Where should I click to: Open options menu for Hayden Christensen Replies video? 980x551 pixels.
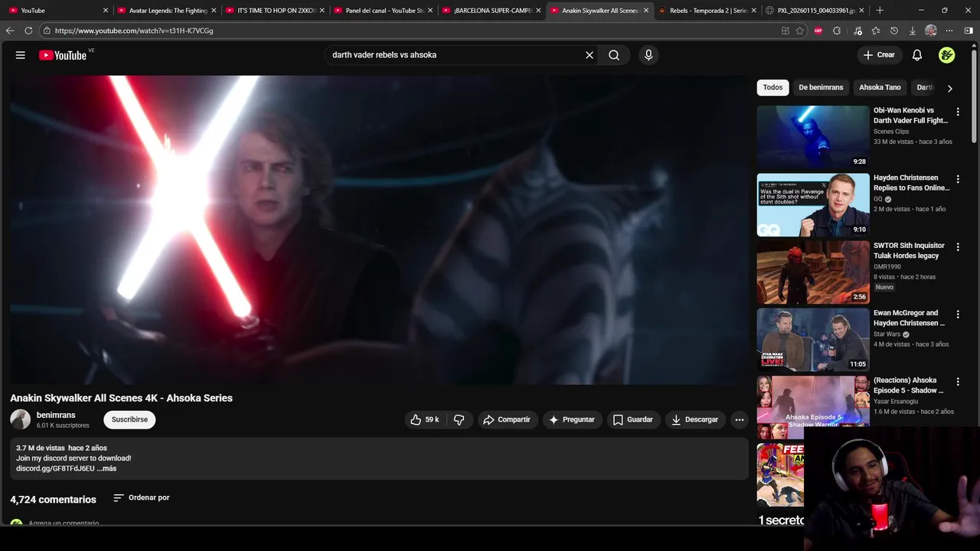click(958, 179)
